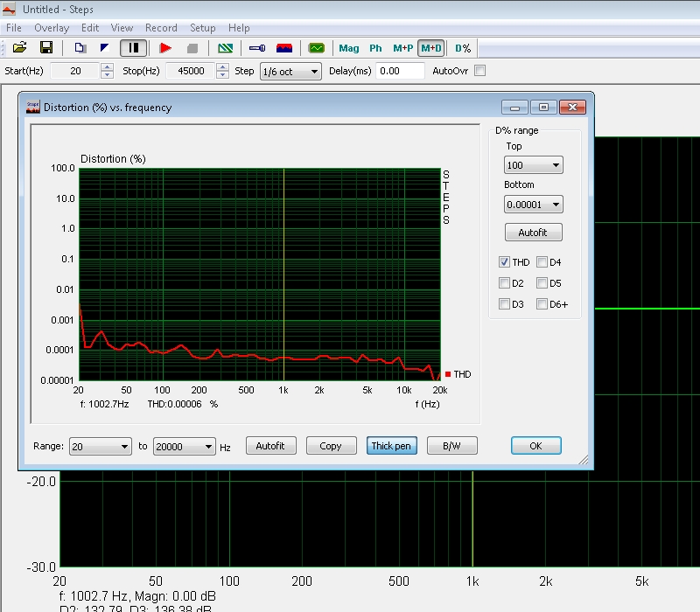Open the View menu
This screenshot has height=612, width=700.
(122, 28)
